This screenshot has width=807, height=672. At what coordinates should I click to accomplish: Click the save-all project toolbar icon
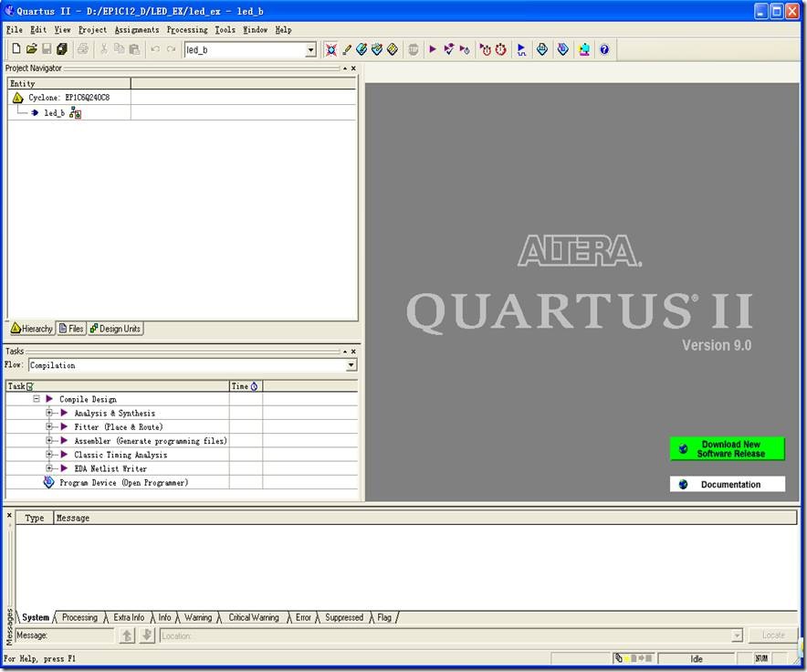[x=62, y=49]
